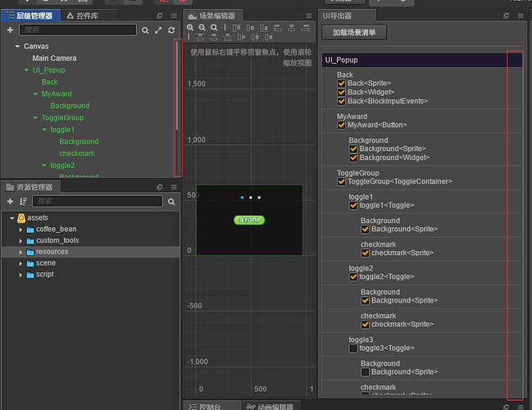Enable the toggle3<Toggle> checkbox
This screenshot has height=410, width=532.
coord(353,348)
